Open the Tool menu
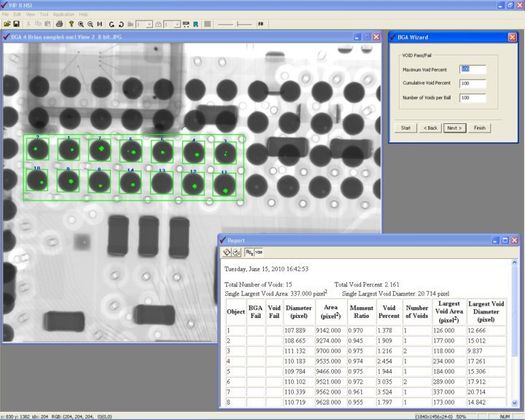Viewport: 525px width, 420px height. 44,15
